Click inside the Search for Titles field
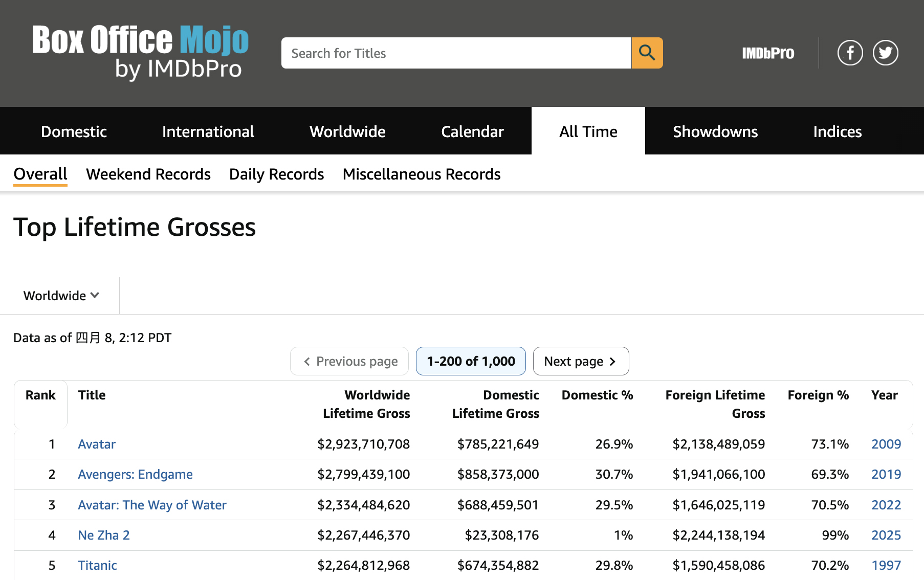 point(455,53)
